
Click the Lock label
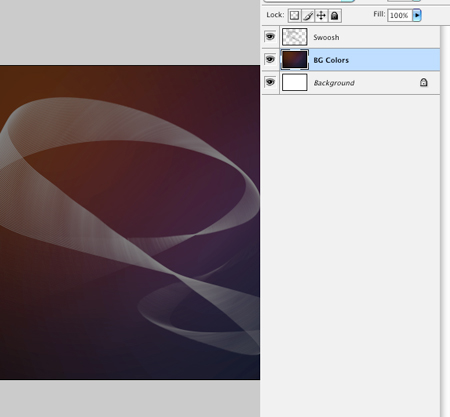(275, 15)
